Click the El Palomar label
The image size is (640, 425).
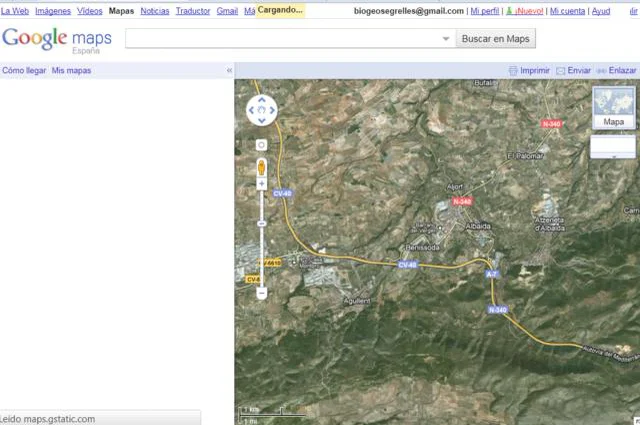(x=525, y=156)
